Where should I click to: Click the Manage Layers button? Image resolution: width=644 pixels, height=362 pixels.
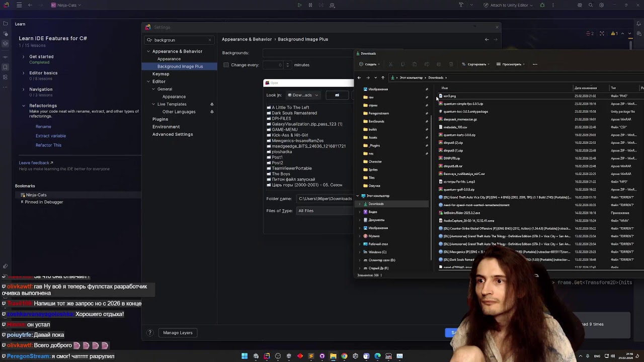click(x=178, y=332)
